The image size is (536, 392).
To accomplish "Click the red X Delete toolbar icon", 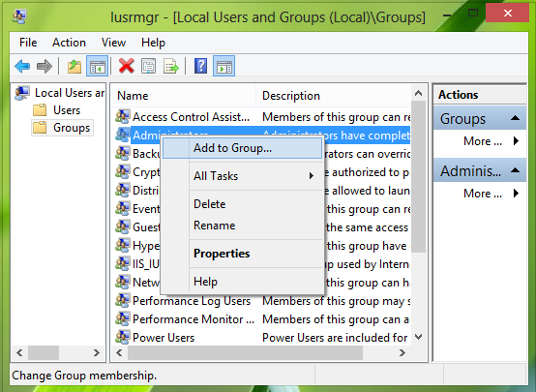I will click(126, 66).
